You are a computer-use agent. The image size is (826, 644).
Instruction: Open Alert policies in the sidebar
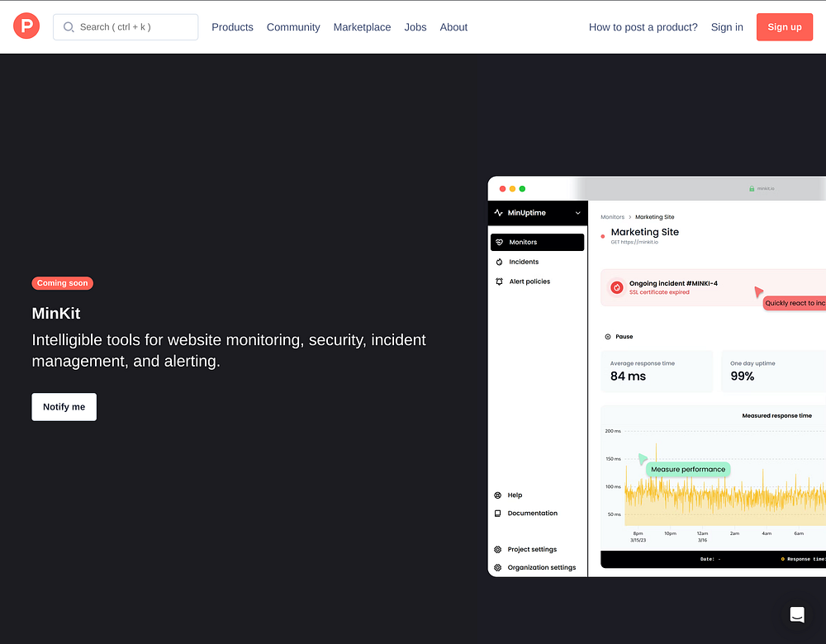[529, 282]
